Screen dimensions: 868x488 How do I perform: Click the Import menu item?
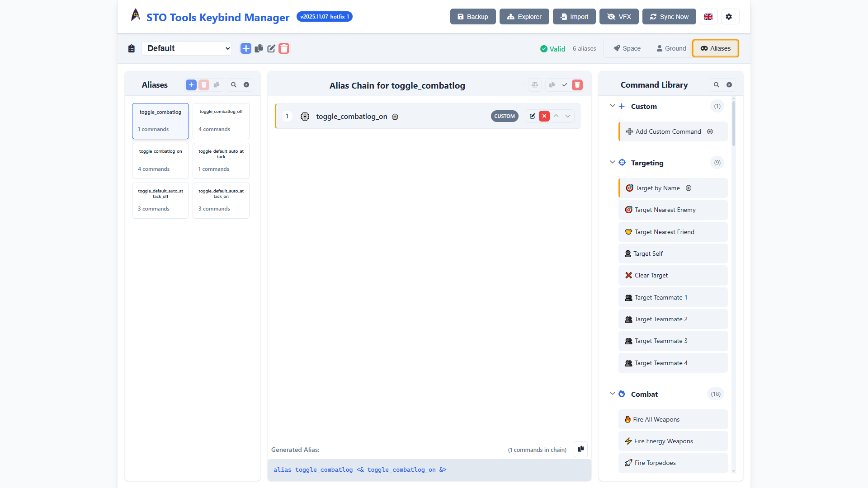[x=574, y=16]
